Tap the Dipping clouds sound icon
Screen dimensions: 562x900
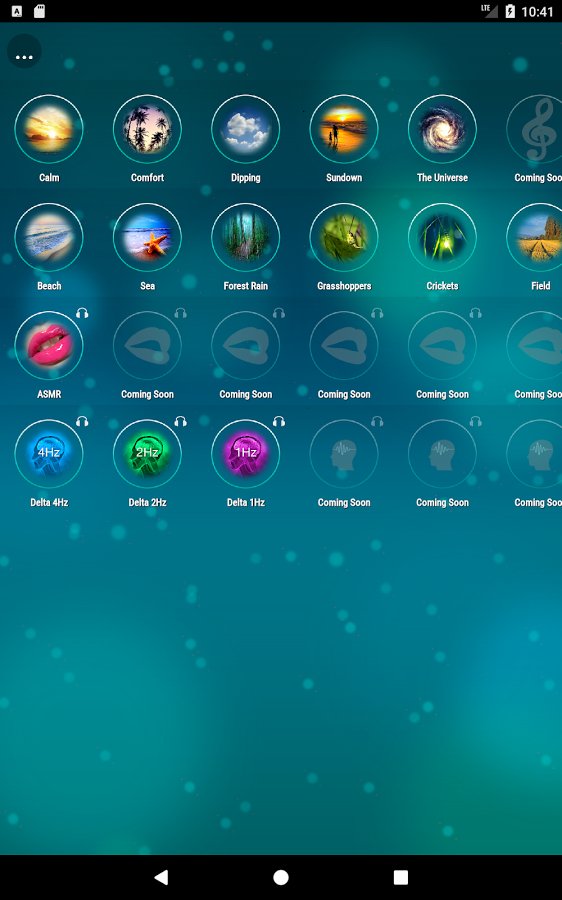coord(246,129)
